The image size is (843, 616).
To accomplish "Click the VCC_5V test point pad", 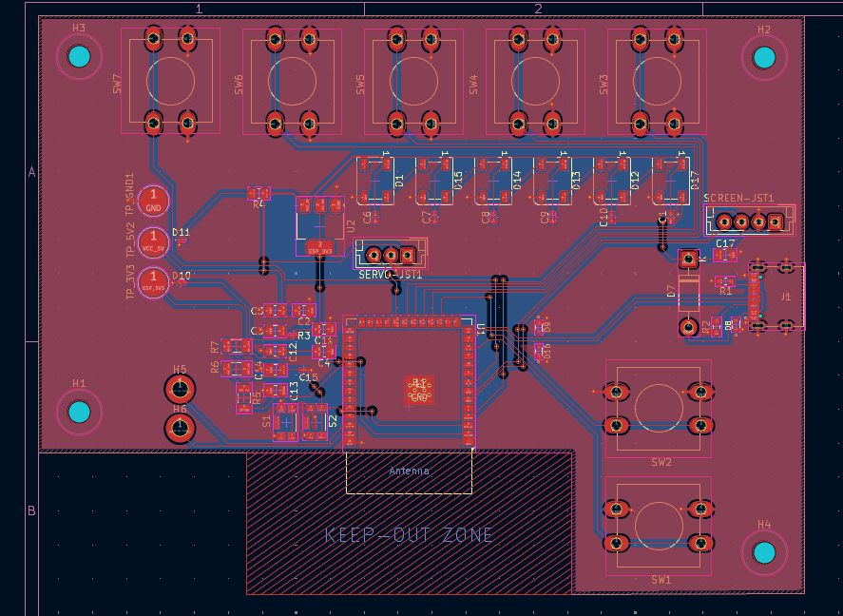I will coord(154,241).
